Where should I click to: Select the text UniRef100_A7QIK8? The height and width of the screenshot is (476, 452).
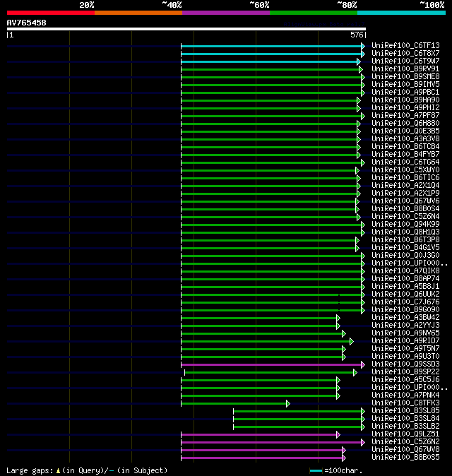click(x=405, y=270)
